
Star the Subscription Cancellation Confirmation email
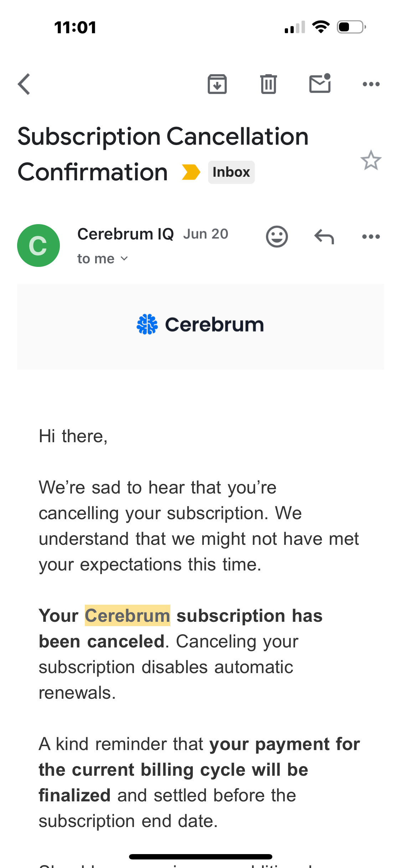tap(371, 160)
